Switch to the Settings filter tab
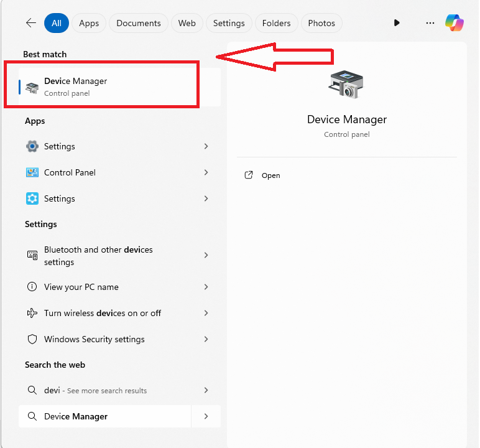 coord(229,23)
